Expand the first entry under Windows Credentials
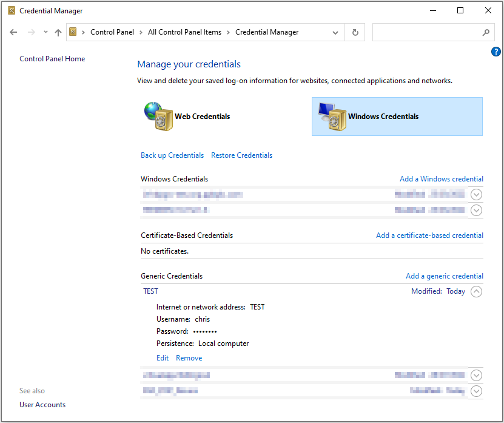Screen dimensions: 504x423 pyautogui.click(x=476, y=194)
